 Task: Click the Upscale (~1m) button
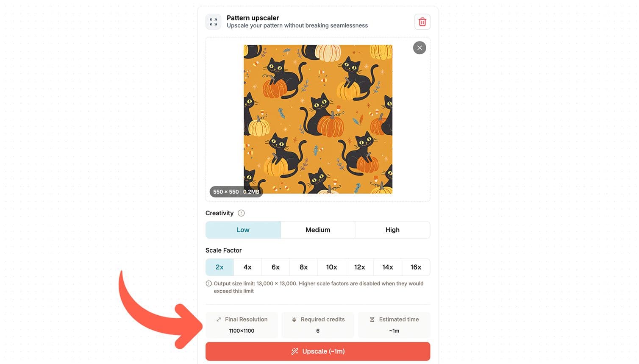point(318,351)
